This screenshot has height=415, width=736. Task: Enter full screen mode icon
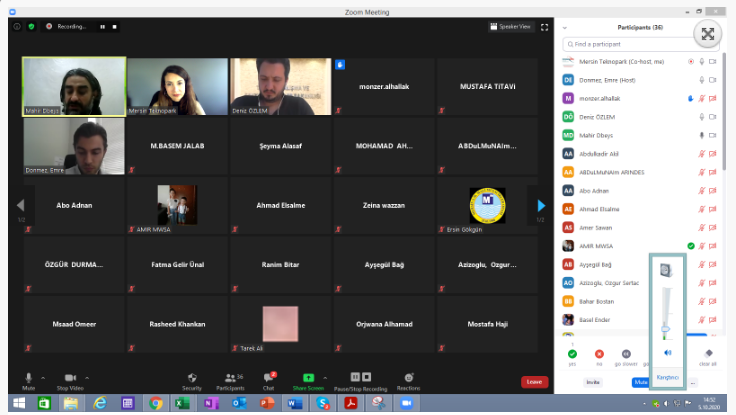click(x=544, y=27)
